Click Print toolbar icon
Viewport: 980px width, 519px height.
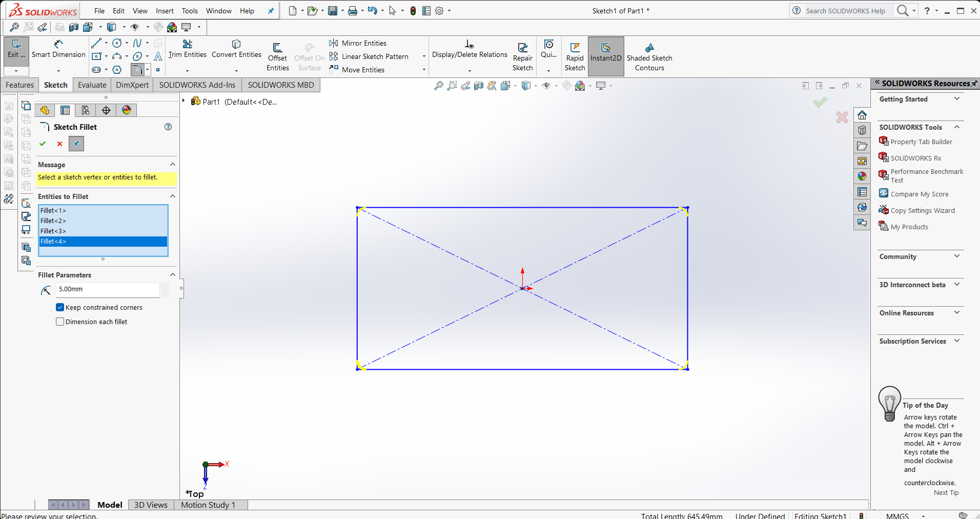tap(353, 11)
